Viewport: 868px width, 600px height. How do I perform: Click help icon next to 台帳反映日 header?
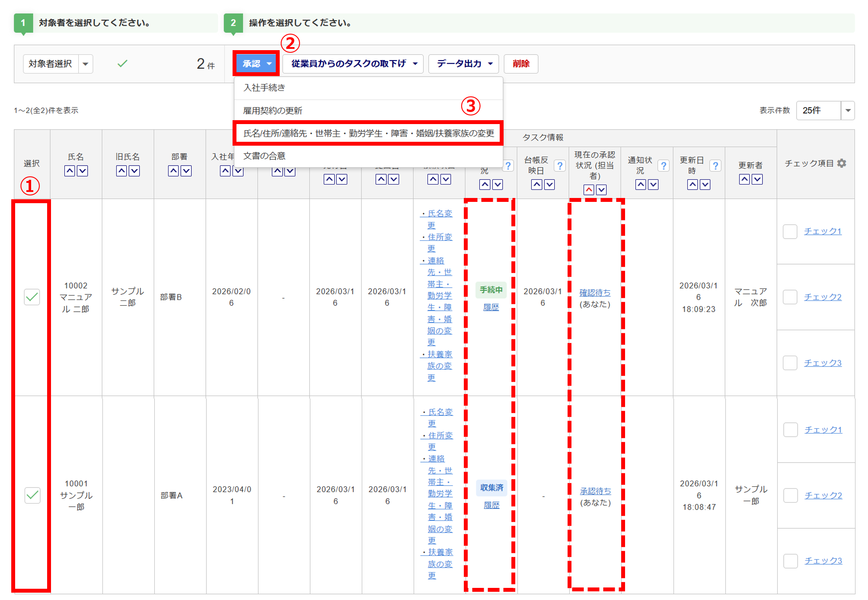coord(560,166)
